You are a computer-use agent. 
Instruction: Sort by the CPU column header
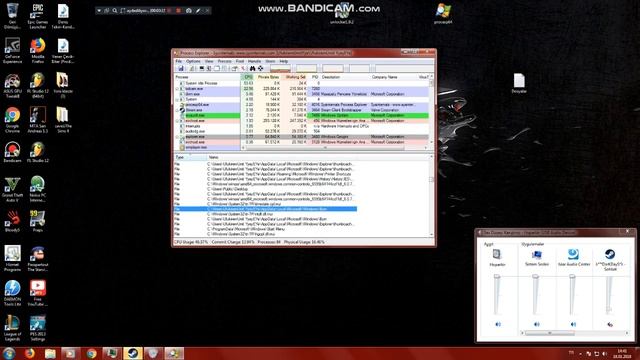coord(248,77)
